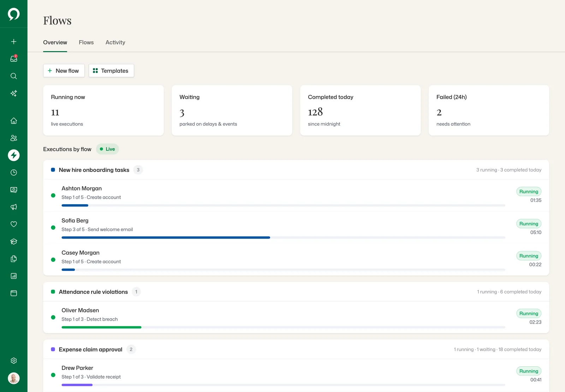The image size is (565, 392).
Task: Open the search icon in sidebar
Action: click(14, 76)
